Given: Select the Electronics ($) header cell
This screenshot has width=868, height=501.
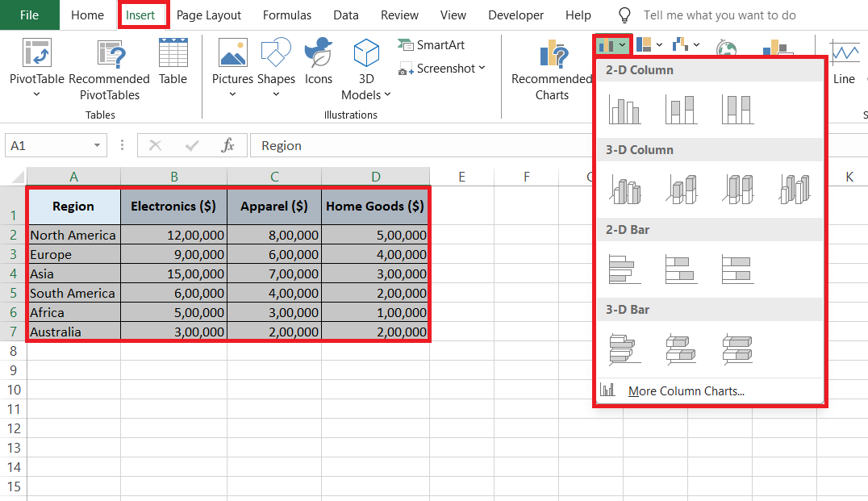Looking at the screenshot, I should click(x=173, y=206).
